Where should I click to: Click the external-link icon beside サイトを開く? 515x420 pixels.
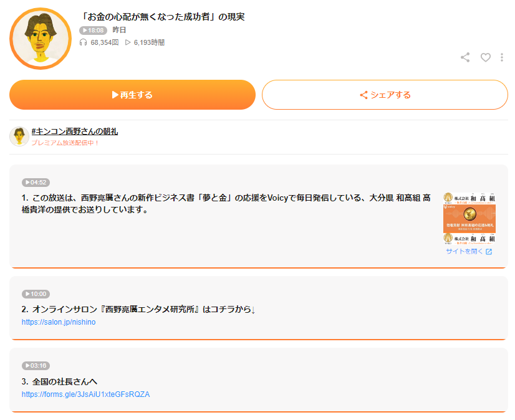pyautogui.click(x=489, y=252)
